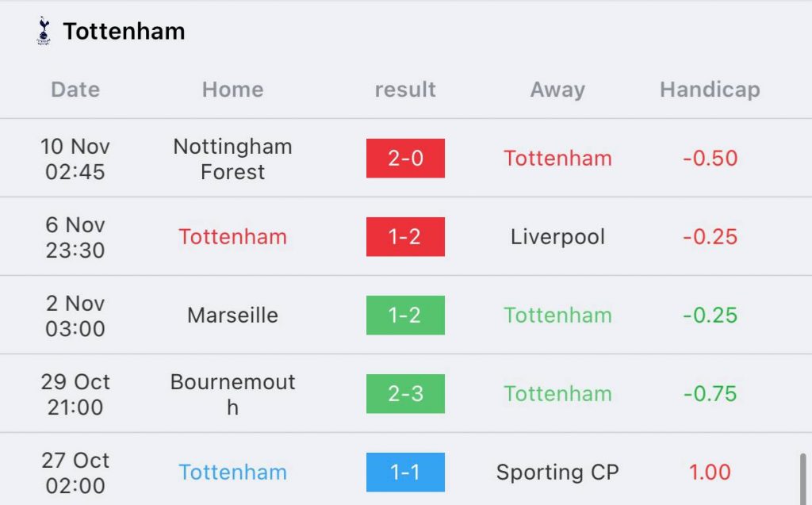Viewport: 812px width, 505px height.
Task: Open the red 1-2 Liverpool result badge
Action: pos(405,237)
